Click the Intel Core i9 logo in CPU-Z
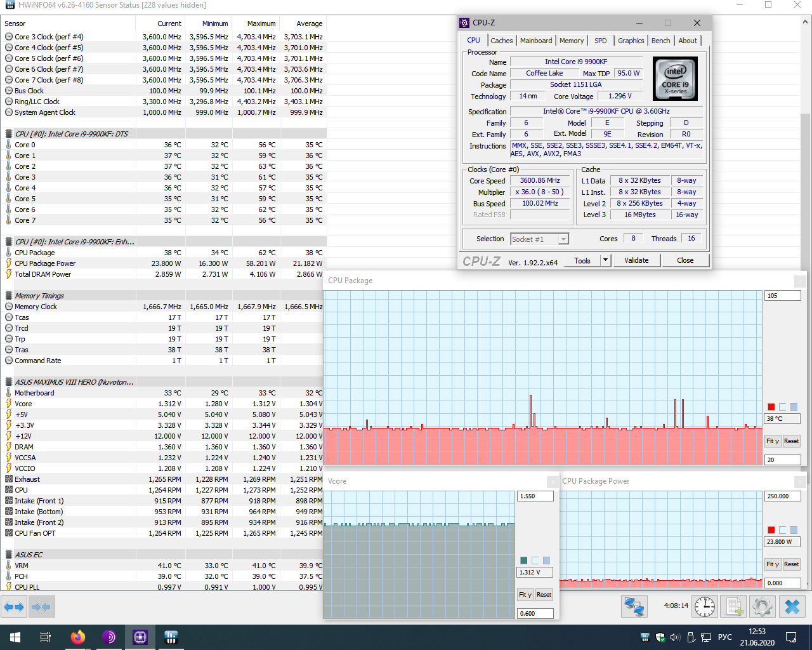 (x=675, y=79)
